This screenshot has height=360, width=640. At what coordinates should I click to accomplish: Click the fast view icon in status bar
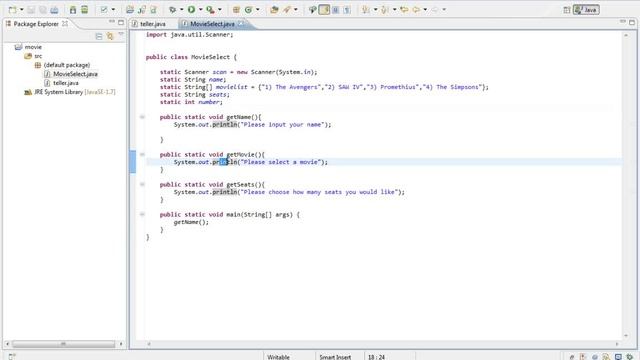11,357
